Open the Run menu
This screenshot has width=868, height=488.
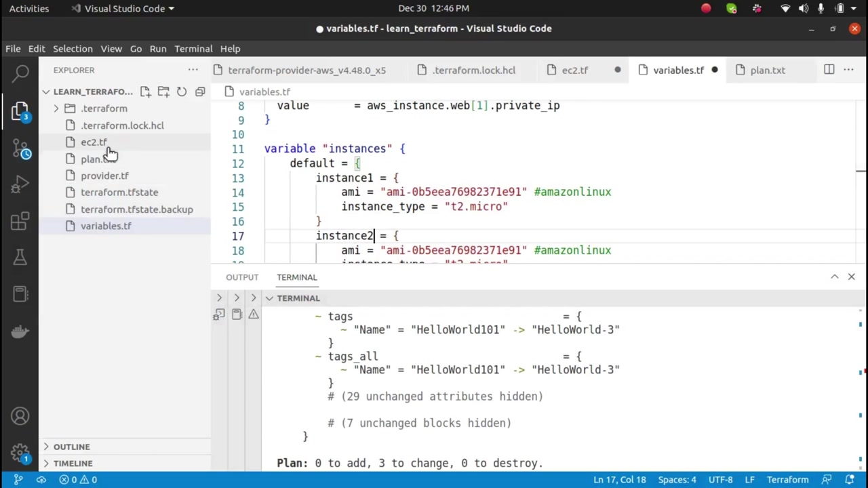158,49
